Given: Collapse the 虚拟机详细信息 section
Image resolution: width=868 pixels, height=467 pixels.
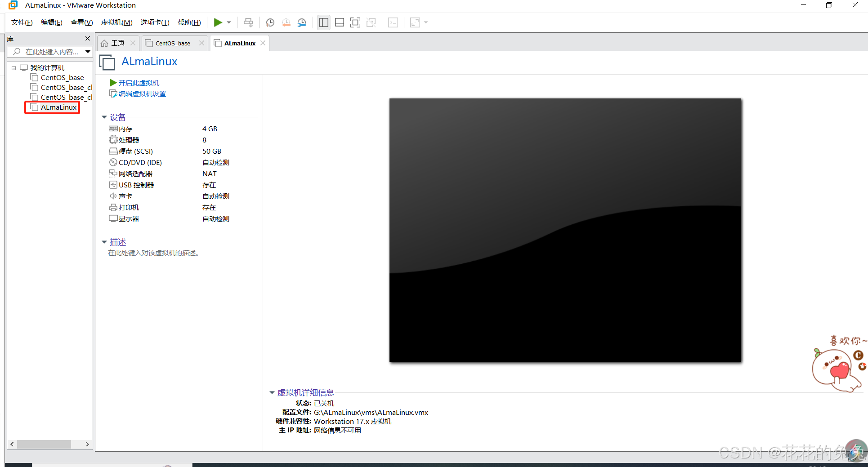Looking at the screenshot, I should coord(272,393).
